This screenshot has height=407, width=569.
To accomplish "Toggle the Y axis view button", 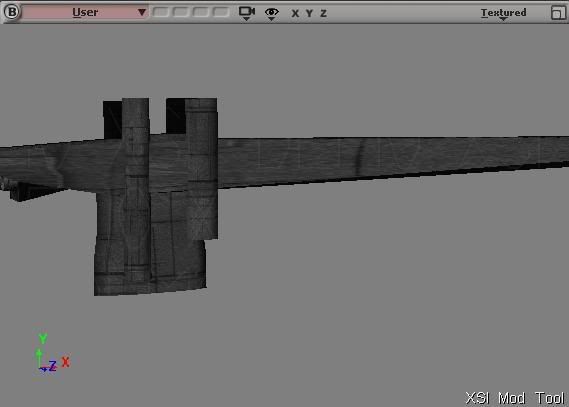I will pos(309,13).
